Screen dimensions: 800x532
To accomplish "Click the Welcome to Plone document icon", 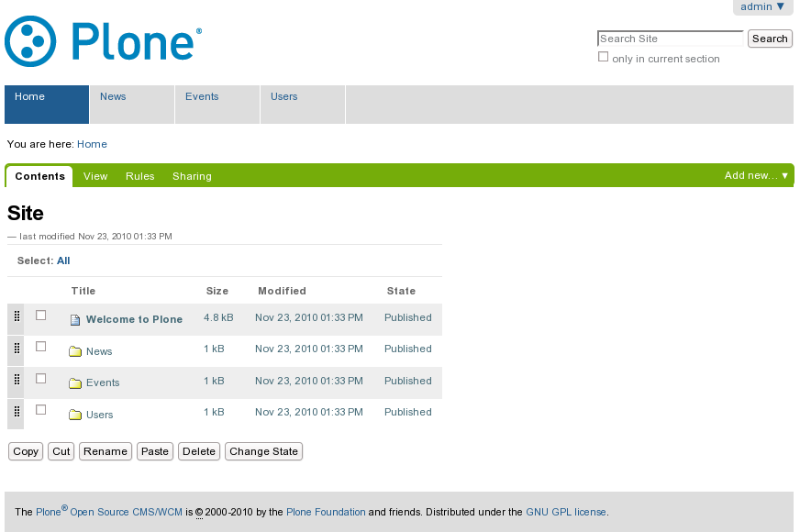I will click(76, 320).
